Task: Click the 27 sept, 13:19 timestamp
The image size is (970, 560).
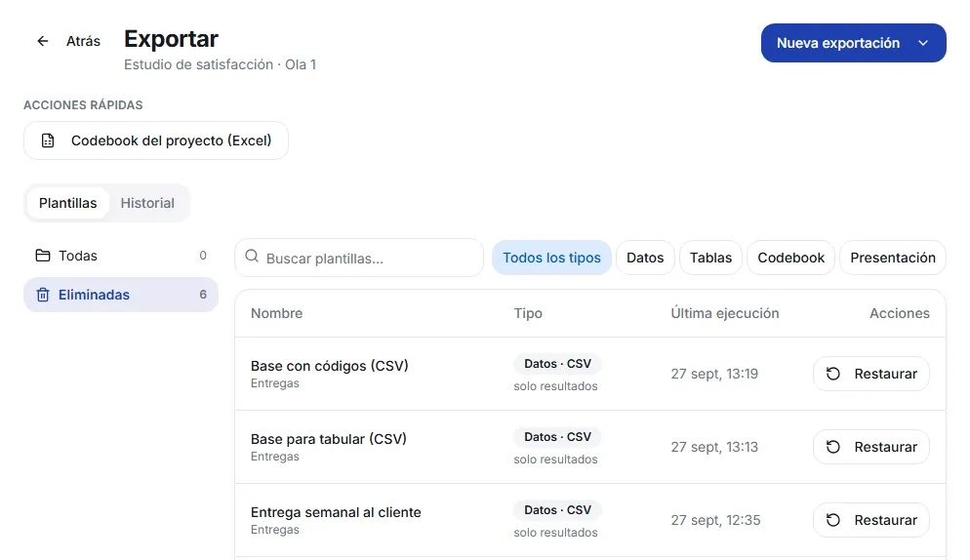Action: 714,374
